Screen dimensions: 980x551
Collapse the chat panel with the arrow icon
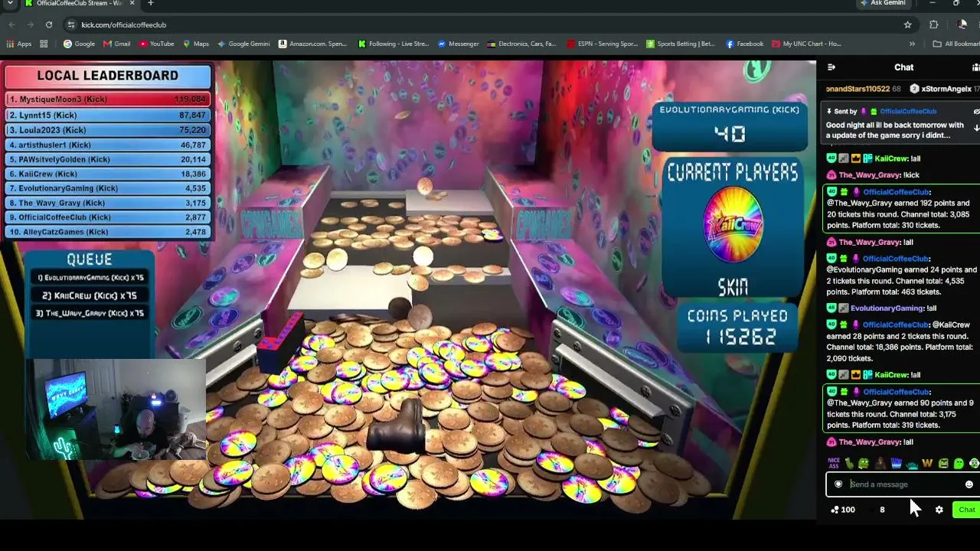[x=831, y=67]
